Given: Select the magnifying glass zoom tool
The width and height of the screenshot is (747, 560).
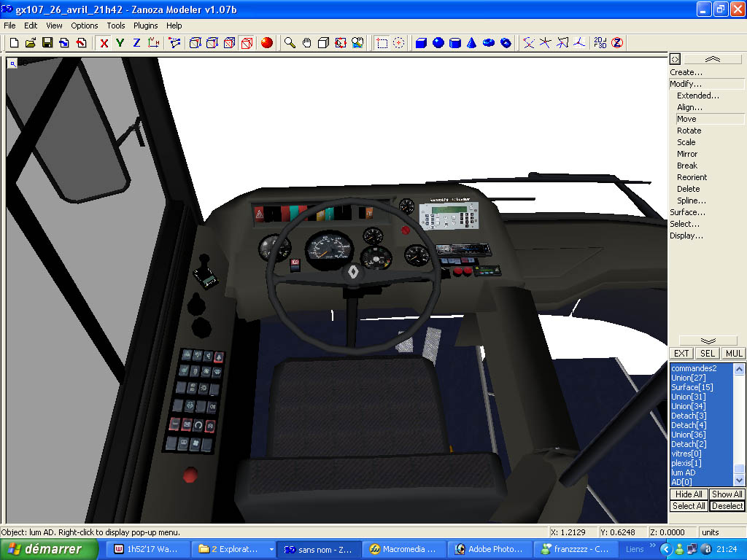Looking at the screenshot, I should click(x=290, y=43).
